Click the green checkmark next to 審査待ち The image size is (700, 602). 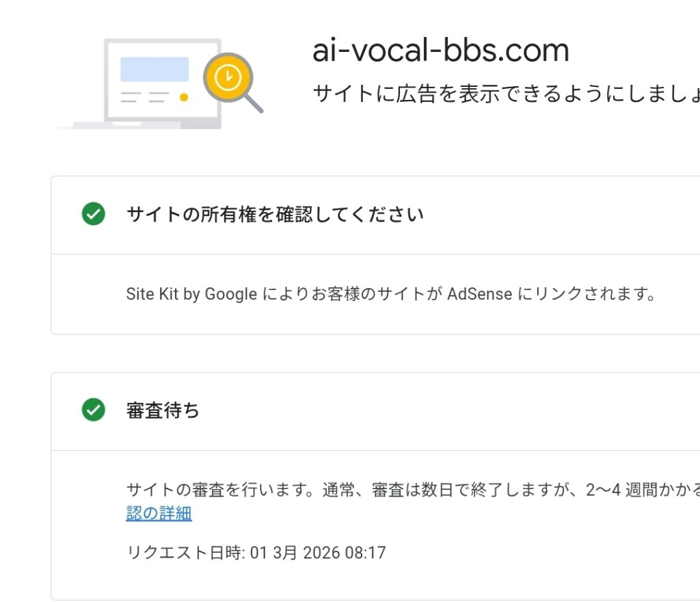coord(93,410)
